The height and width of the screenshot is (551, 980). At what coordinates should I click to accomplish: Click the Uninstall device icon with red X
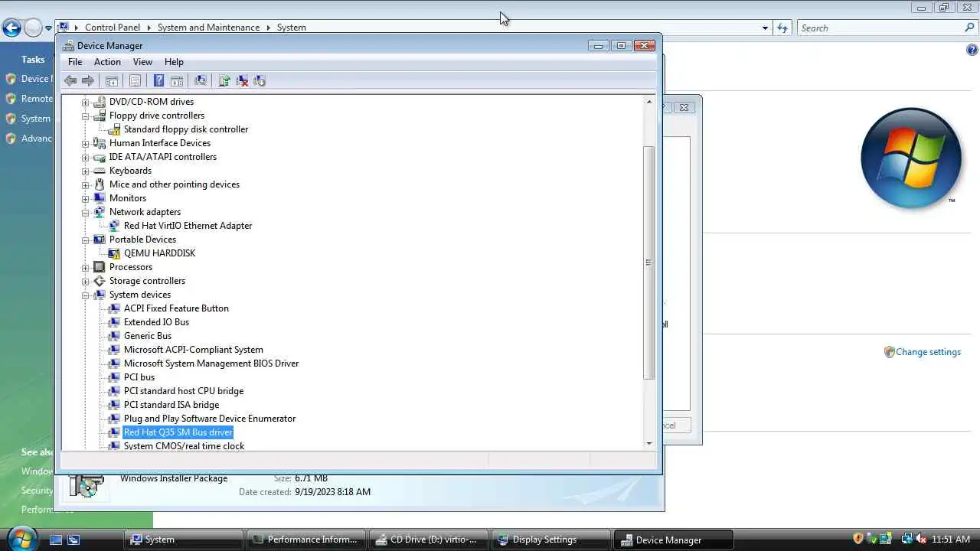[242, 80]
